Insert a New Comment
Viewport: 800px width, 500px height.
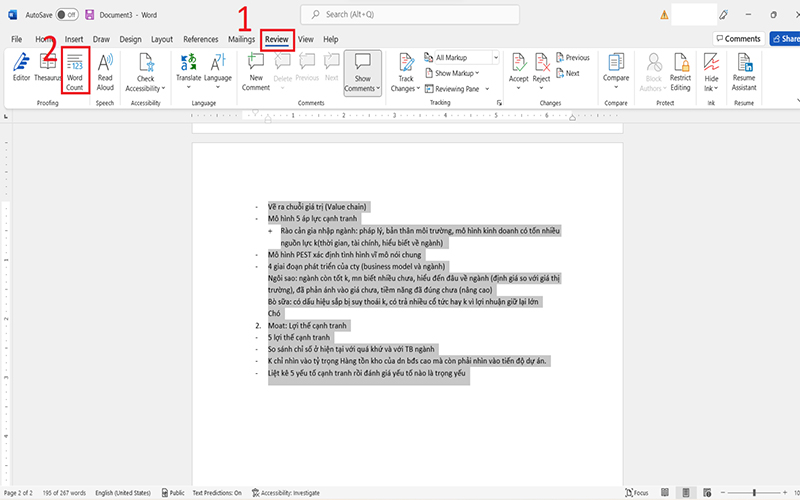point(256,71)
